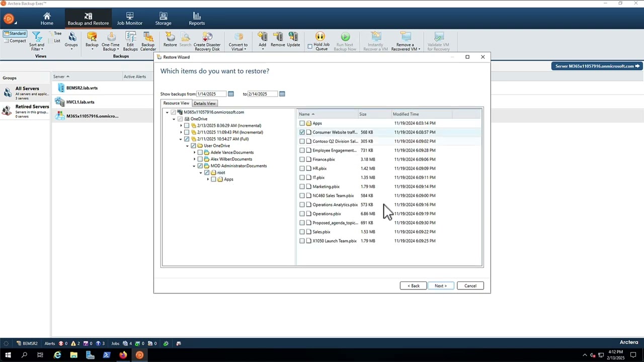The width and height of the screenshot is (644, 362).
Task: Click the backups-to date field 2/14/2025
Action: click(x=262, y=94)
